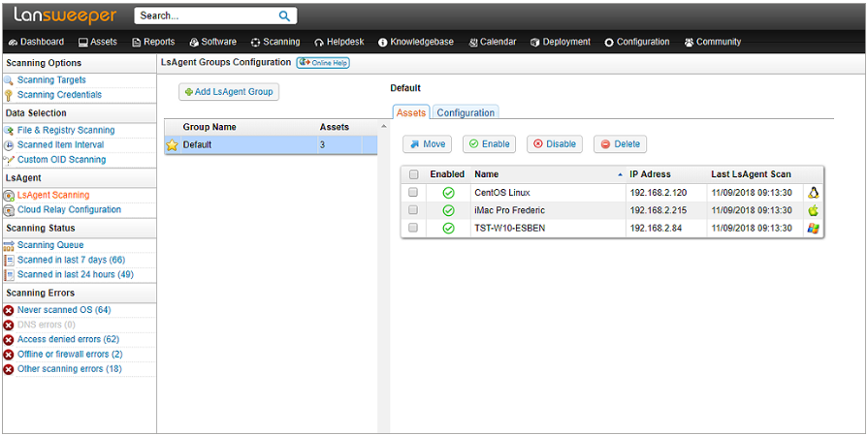
Task: Click the search magnifier icon
Action: pos(284,16)
